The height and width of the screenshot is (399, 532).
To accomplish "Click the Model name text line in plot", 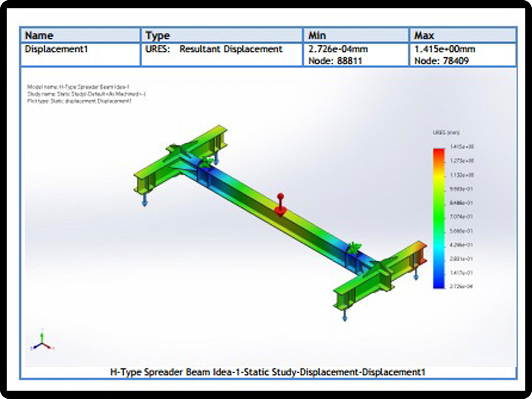I will (78, 87).
